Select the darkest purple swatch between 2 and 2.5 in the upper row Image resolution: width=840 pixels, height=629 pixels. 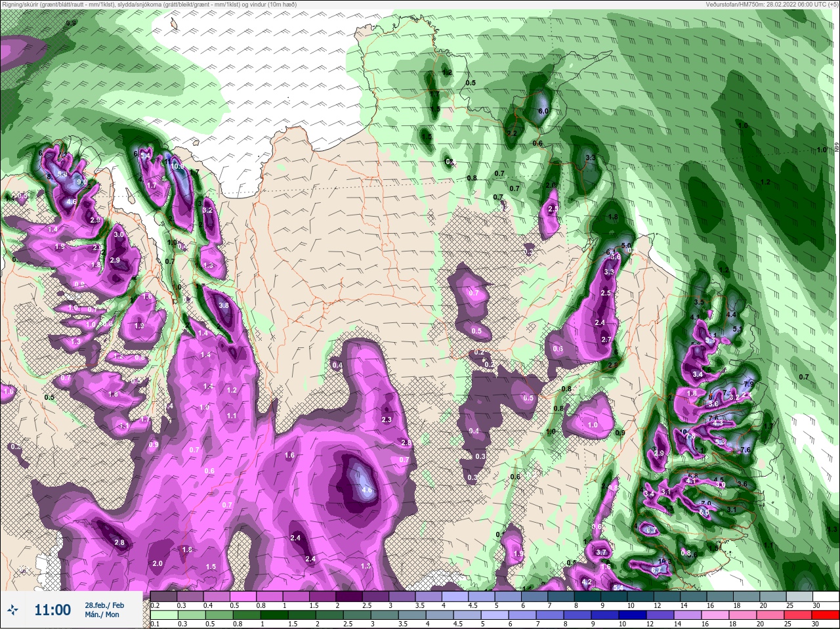pyautogui.click(x=349, y=596)
